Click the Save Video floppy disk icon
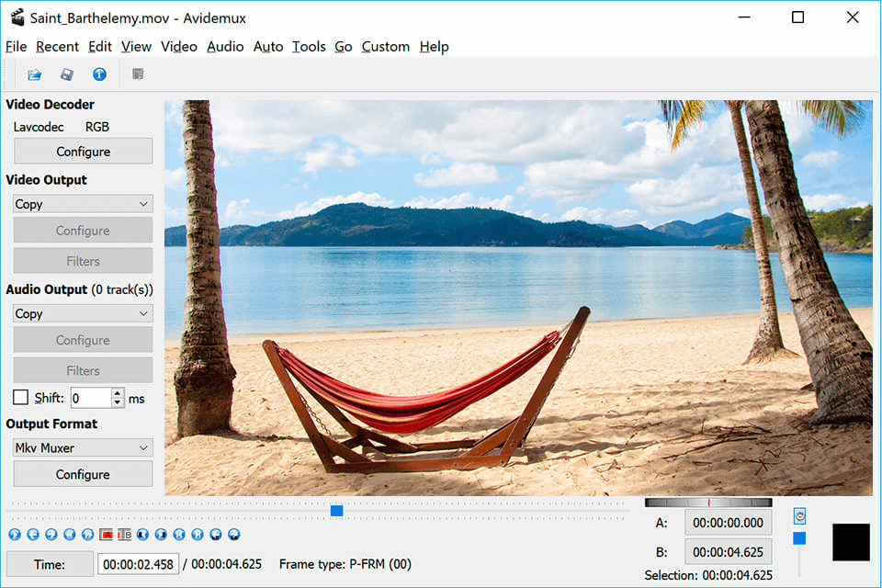Image resolution: width=882 pixels, height=588 pixels. point(67,74)
